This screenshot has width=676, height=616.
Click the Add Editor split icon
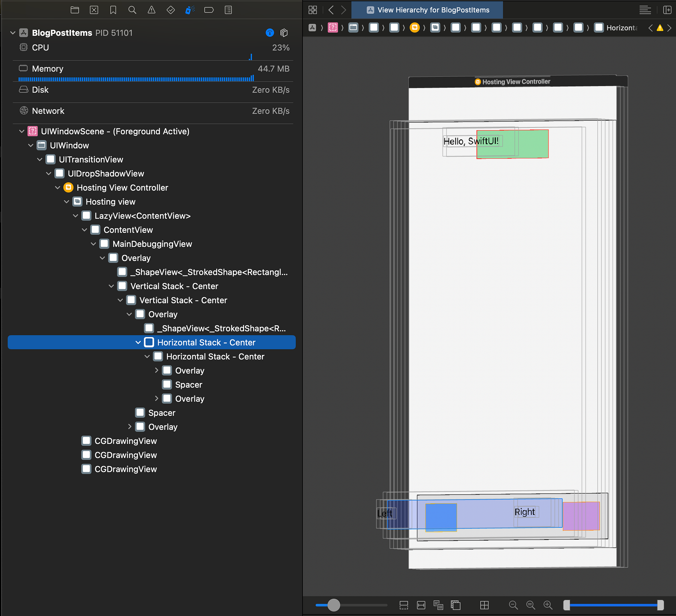click(667, 10)
